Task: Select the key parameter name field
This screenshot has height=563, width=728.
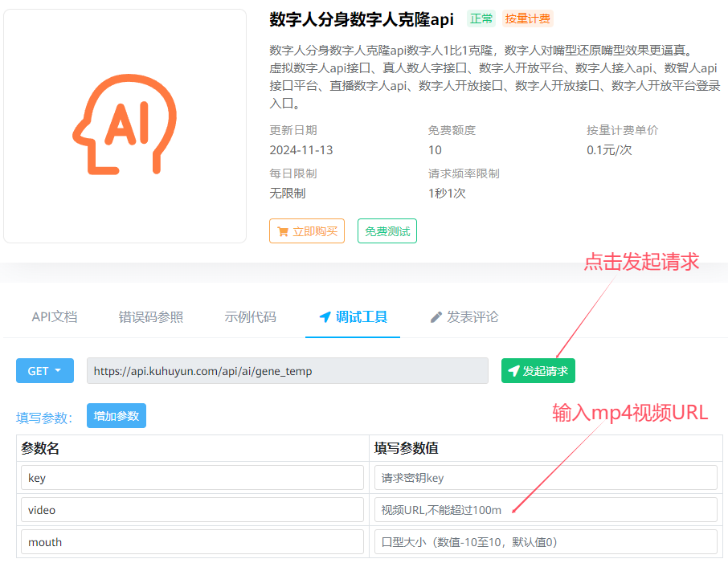Action: click(x=192, y=478)
